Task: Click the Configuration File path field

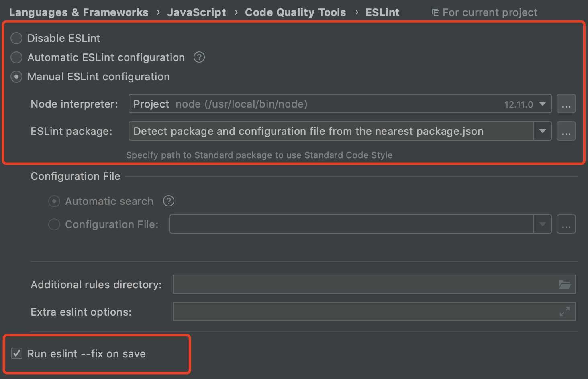Action: coord(351,224)
